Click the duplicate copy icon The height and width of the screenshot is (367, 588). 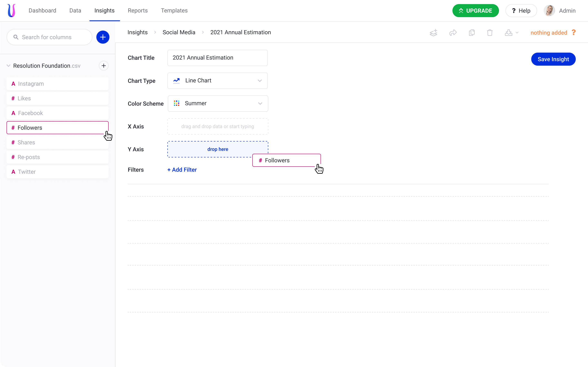pyautogui.click(x=472, y=33)
